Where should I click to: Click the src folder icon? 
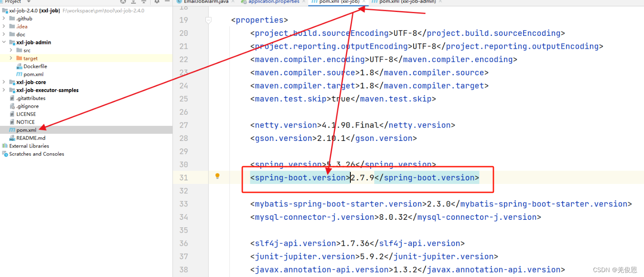point(19,51)
